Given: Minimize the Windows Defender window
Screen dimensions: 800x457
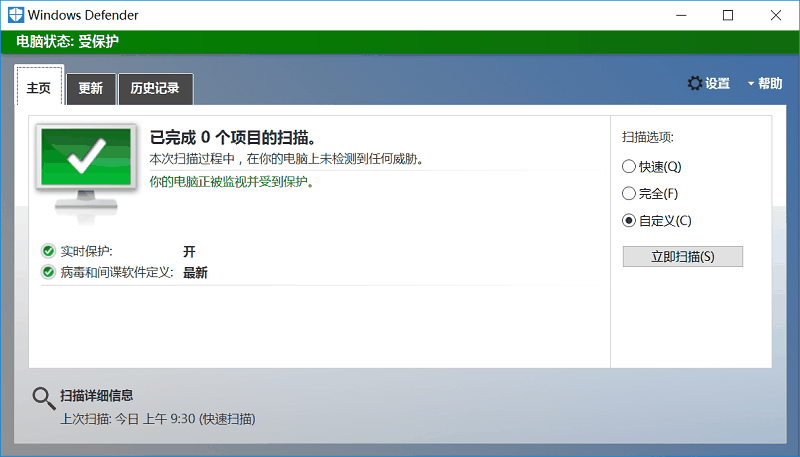Looking at the screenshot, I should pyautogui.click(x=681, y=15).
